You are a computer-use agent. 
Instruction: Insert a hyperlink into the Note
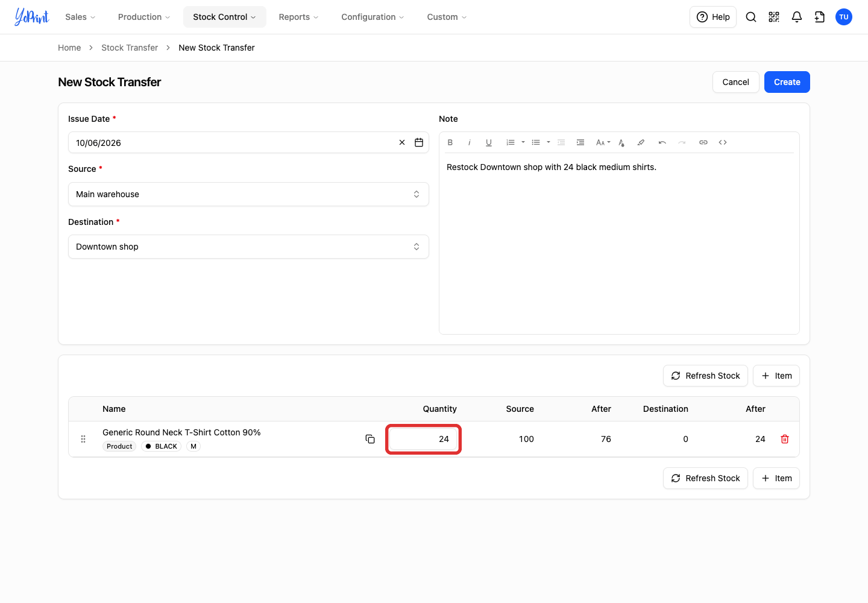[703, 142]
